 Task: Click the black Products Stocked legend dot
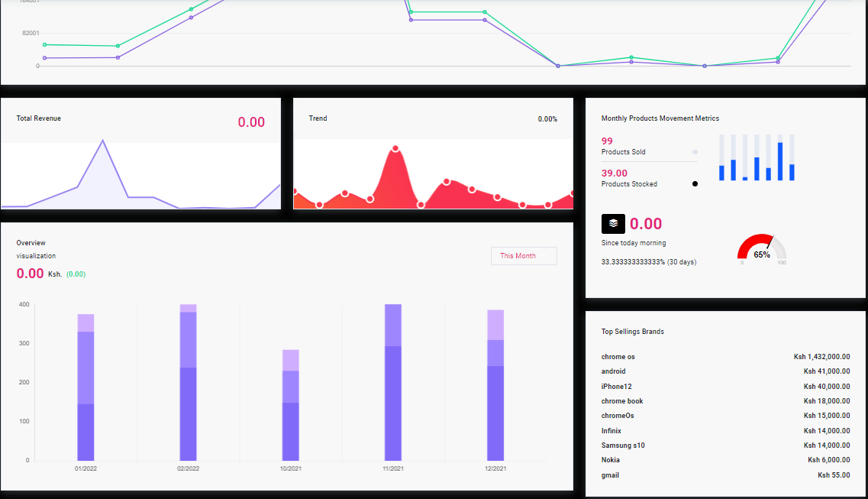pyautogui.click(x=695, y=184)
